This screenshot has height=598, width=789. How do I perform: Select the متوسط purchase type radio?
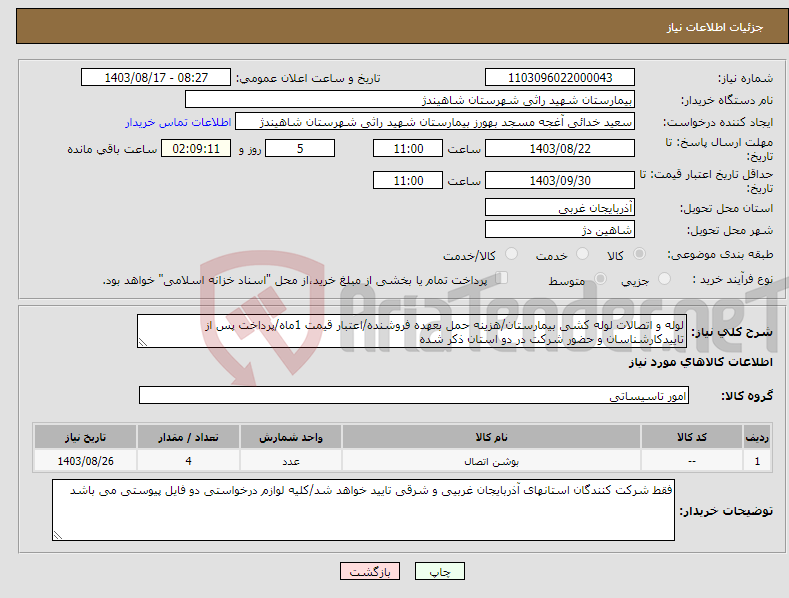pos(600,279)
